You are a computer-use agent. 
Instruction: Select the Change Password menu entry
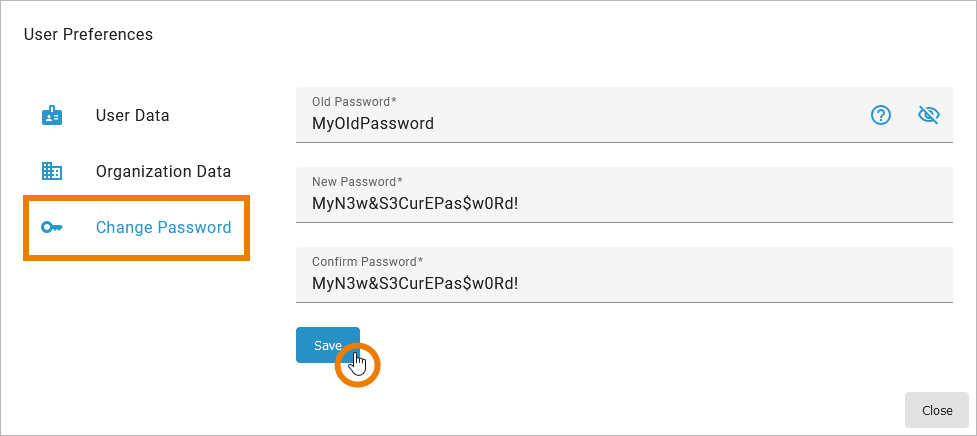(163, 228)
